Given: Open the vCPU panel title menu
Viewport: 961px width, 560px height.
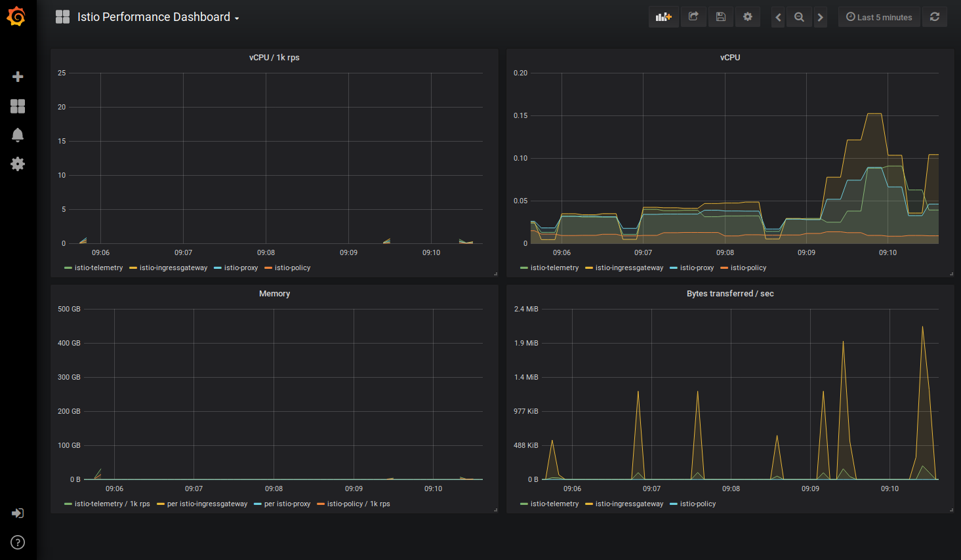Looking at the screenshot, I should click(x=730, y=58).
